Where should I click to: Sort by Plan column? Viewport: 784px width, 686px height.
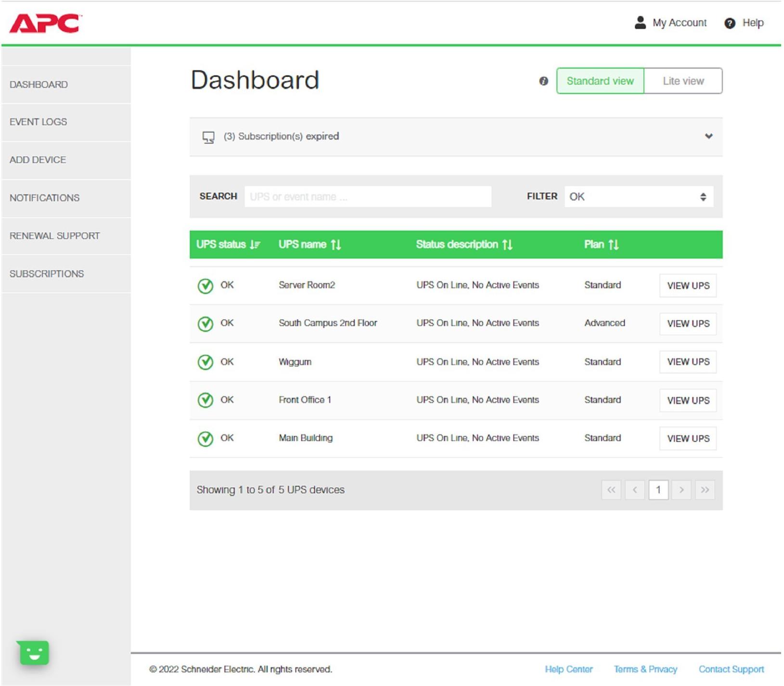pos(601,245)
